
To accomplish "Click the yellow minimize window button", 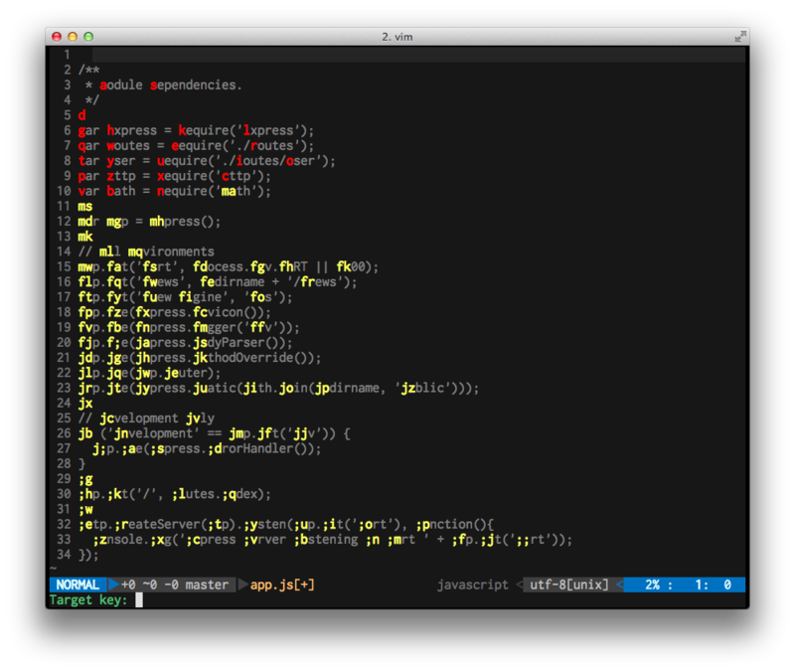I will (x=73, y=37).
